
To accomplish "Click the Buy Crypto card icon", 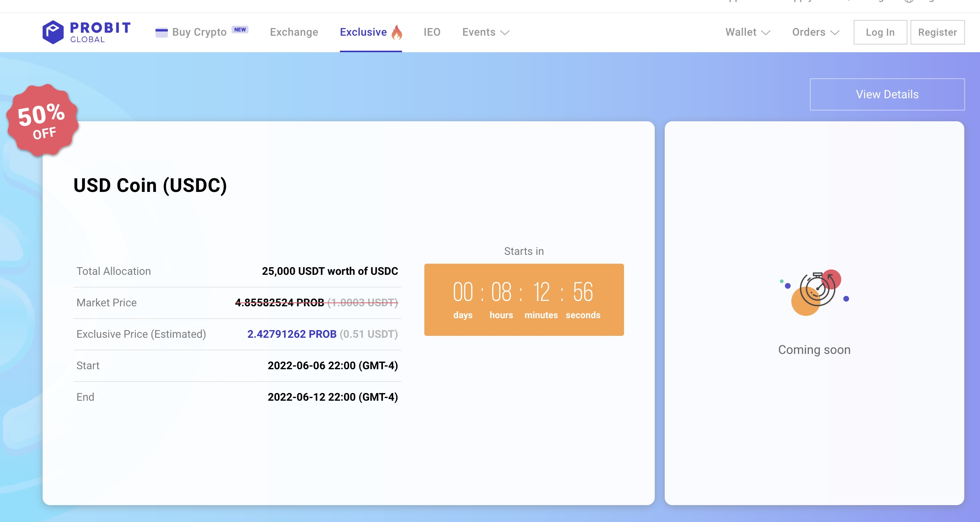I will click(161, 33).
